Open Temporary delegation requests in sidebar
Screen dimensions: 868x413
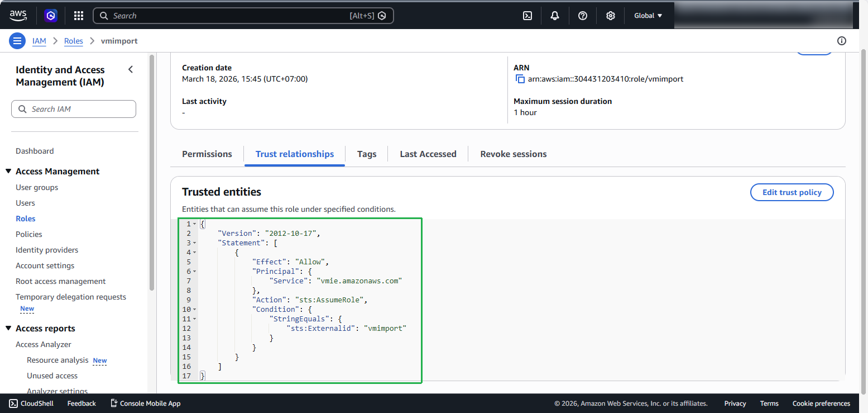pos(71,297)
